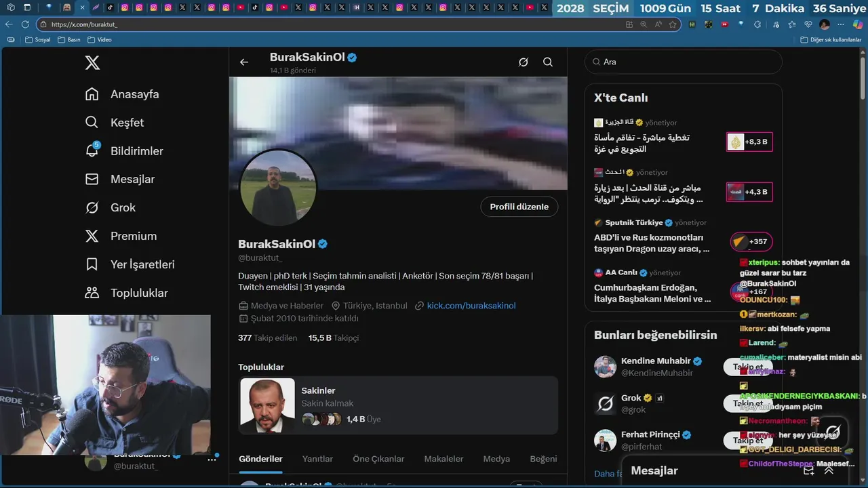868x488 pixels.
Task: Open the +357 listeners badge
Action: tap(751, 241)
